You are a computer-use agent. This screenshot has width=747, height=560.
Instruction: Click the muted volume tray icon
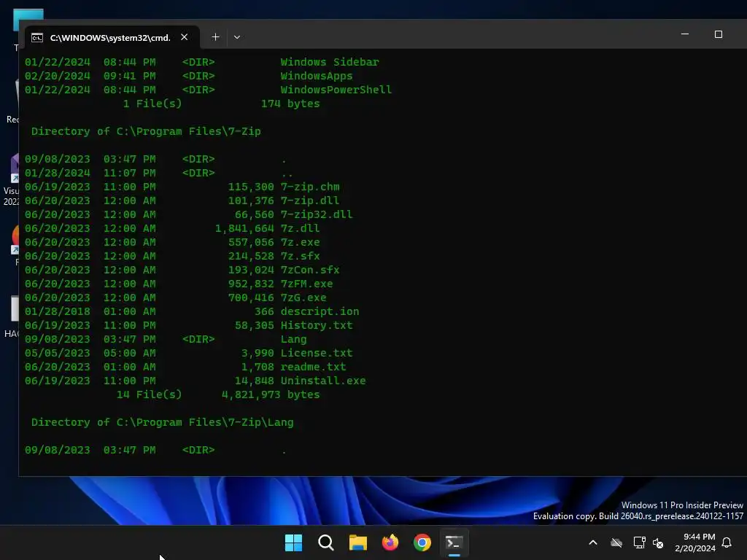pyautogui.click(x=658, y=542)
